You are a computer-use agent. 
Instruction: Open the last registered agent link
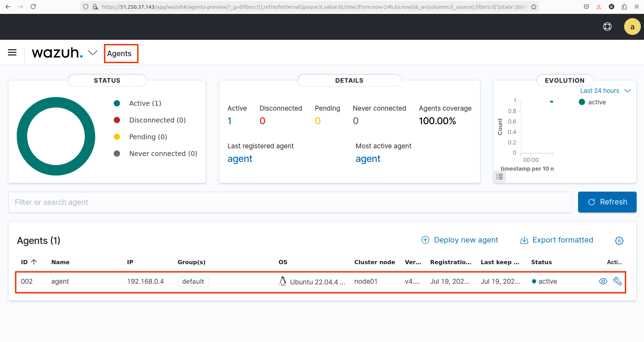[x=240, y=159]
